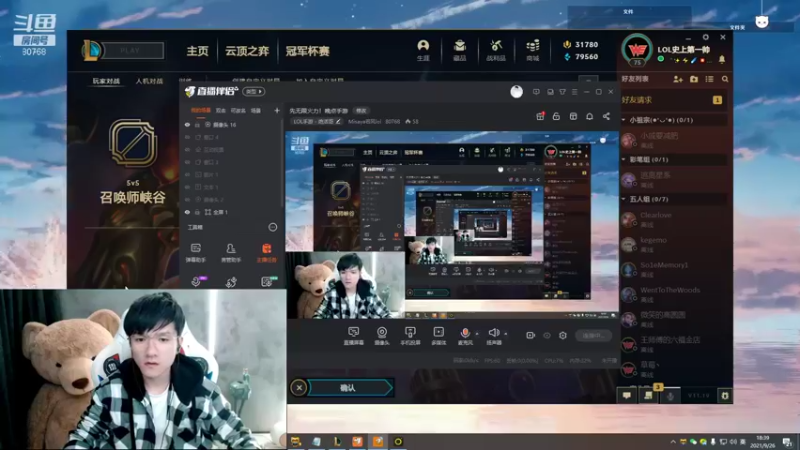Open the 直播伴侣 hamburger menu icon

tap(574, 92)
